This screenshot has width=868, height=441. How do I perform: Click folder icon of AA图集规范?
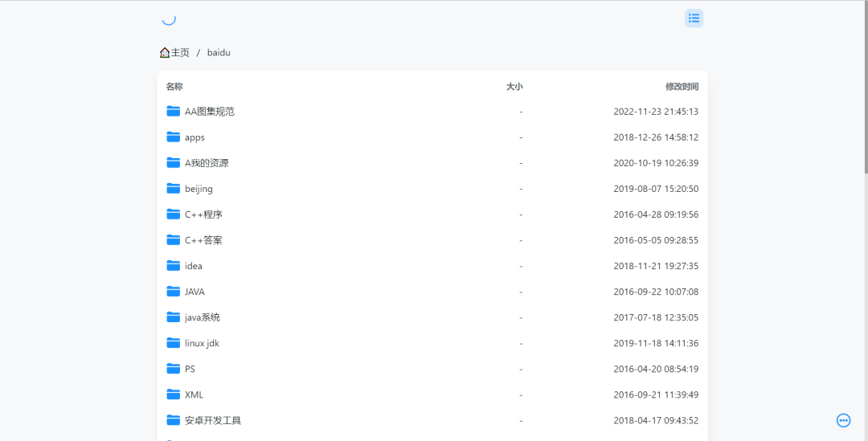click(x=174, y=111)
